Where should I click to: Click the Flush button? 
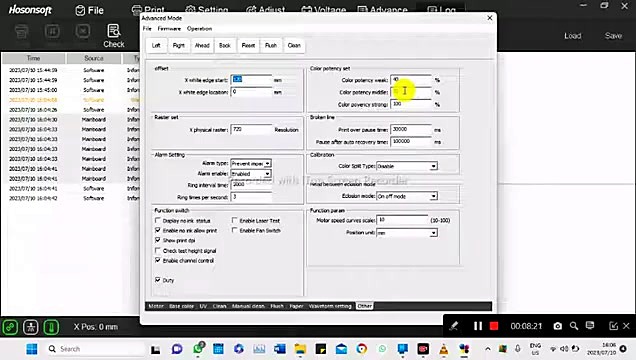click(x=271, y=45)
